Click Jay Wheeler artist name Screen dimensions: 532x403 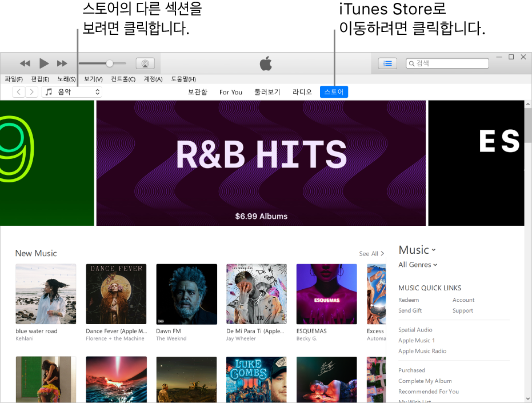241,338
